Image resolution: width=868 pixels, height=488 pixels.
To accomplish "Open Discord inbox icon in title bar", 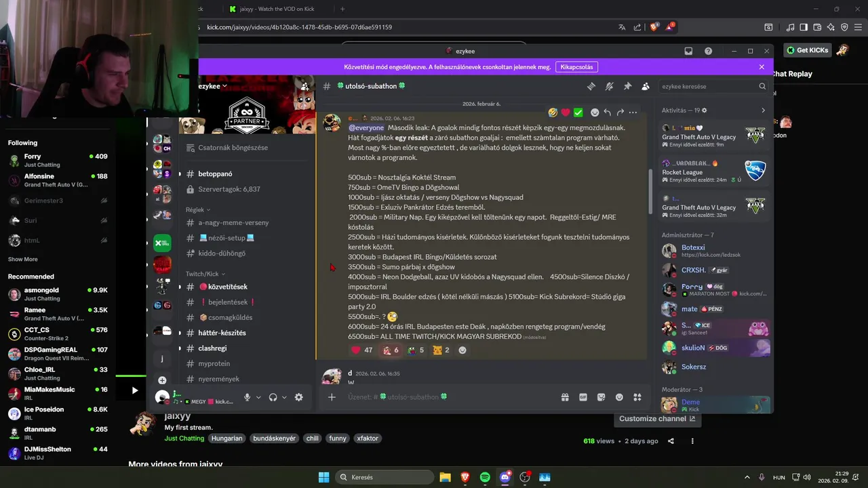I will click(x=688, y=51).
